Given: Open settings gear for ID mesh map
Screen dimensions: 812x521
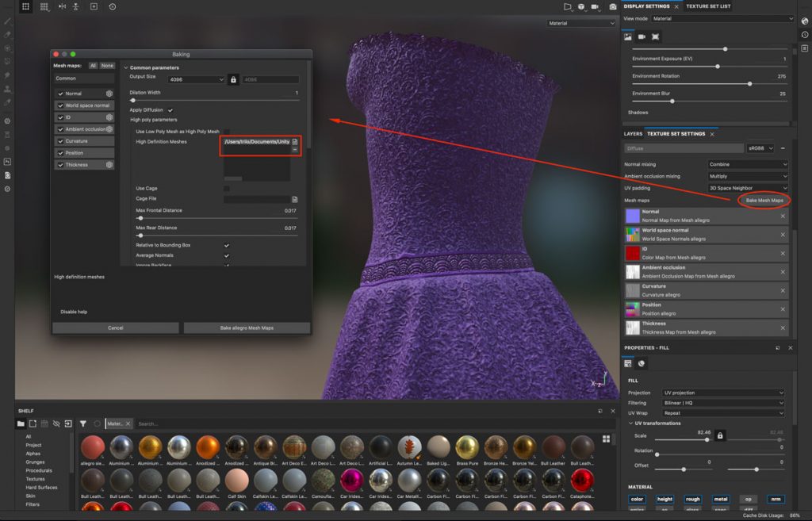Looking at the screenshot, I should coord(109,117).
